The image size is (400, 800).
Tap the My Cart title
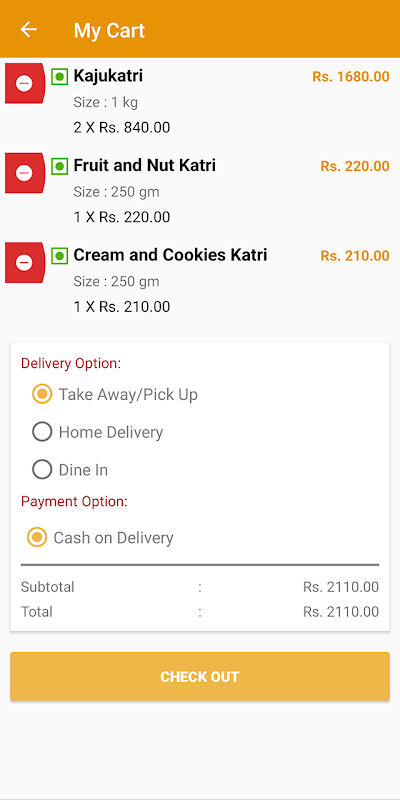point(109,30)
